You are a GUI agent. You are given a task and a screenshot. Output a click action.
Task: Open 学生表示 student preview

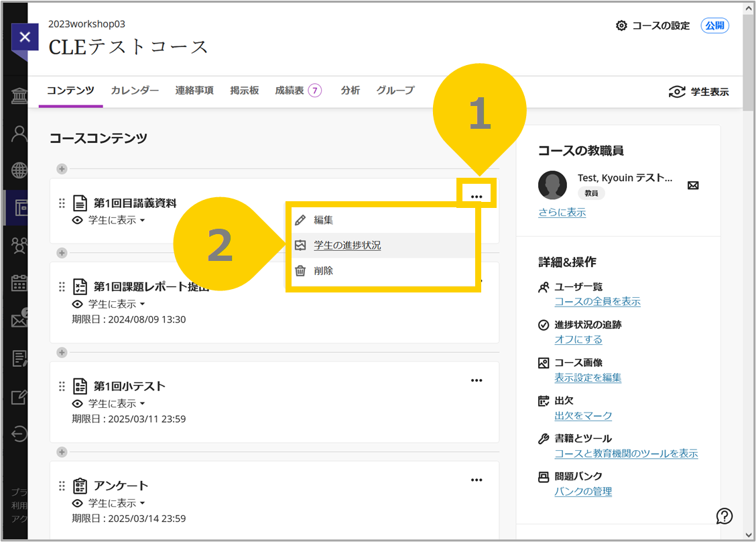click(698, 92)
